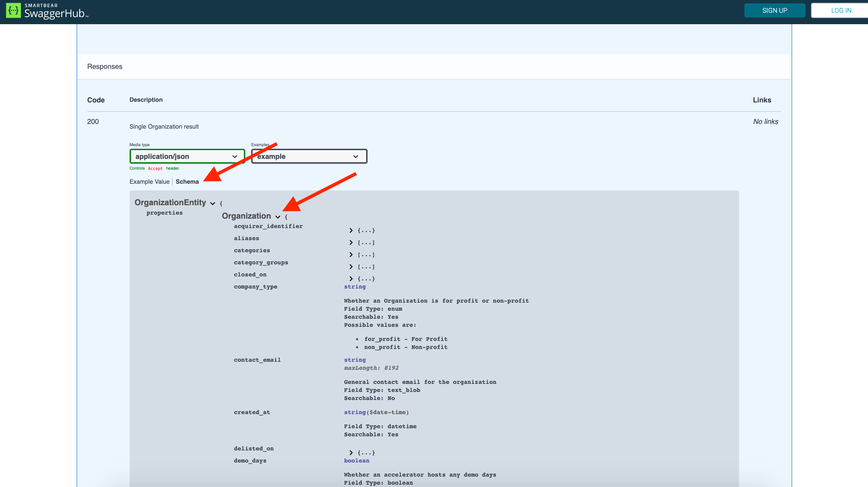
Task: Expand the categories array arrow
Action: tap(351, 255)
